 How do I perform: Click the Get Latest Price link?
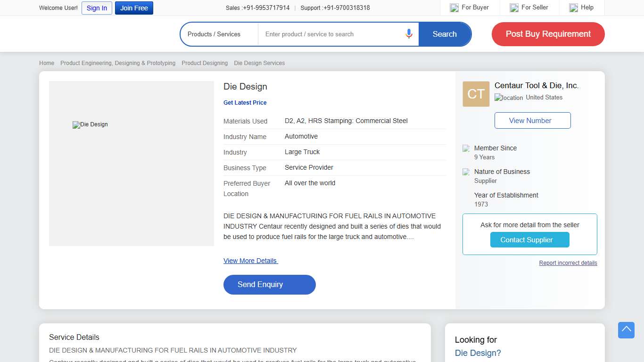(245, 102)
